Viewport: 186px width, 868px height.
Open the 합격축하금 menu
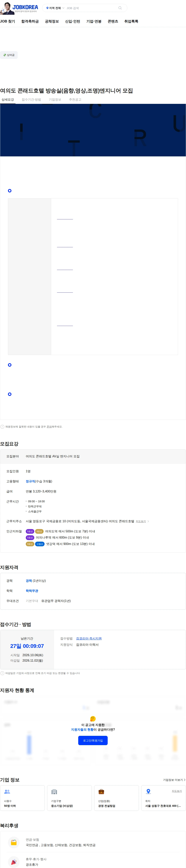[x=30, y=22]
